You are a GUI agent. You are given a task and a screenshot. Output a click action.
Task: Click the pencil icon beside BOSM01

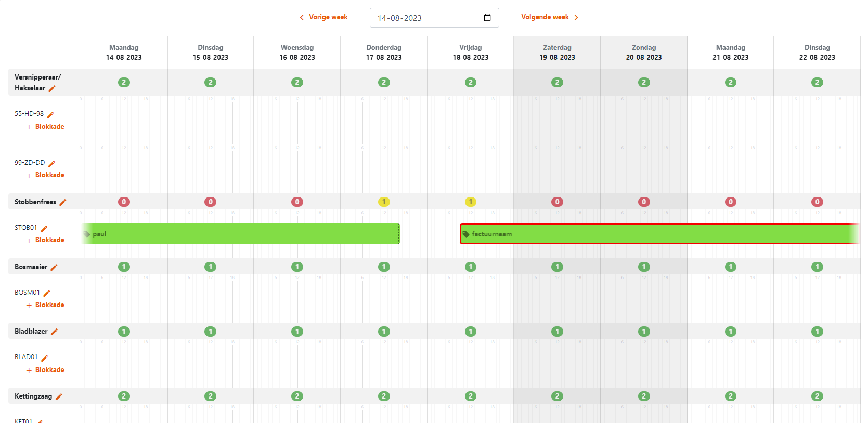tap(47, 293)
